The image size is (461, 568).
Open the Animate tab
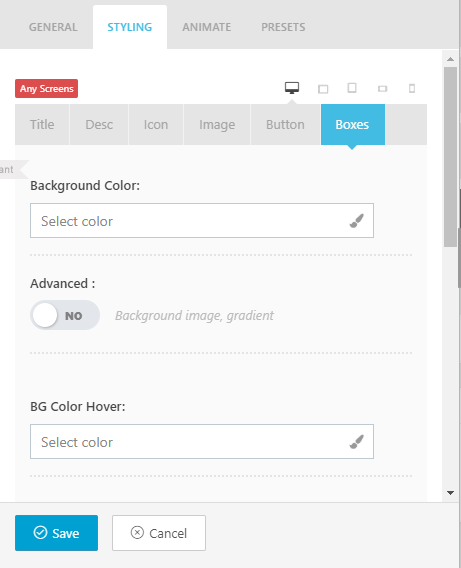coord(206,27)
